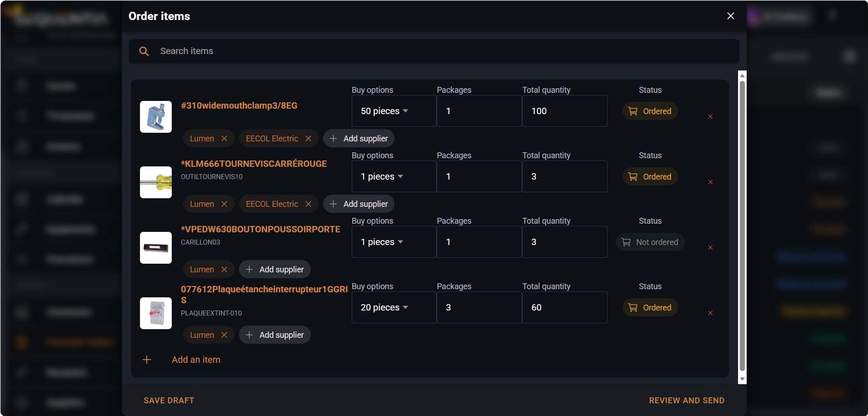
Task: Click the OUTILTOURNEVIS10 code text
Action: 212,177
